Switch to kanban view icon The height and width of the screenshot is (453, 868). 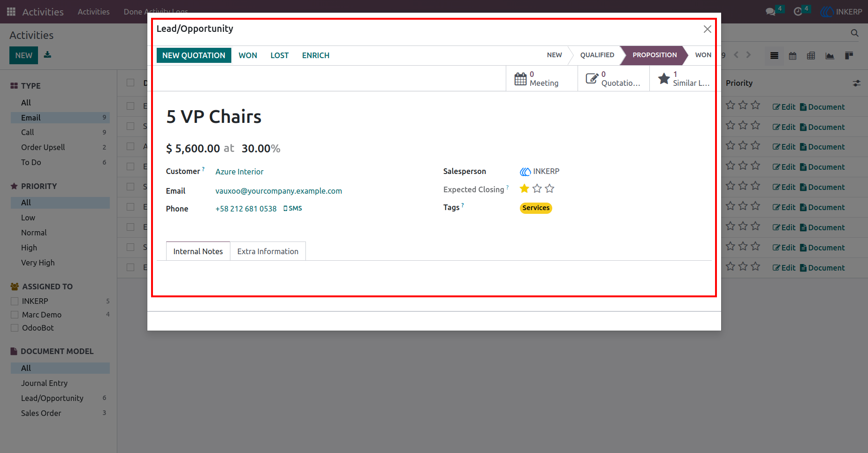pos(849,56)
